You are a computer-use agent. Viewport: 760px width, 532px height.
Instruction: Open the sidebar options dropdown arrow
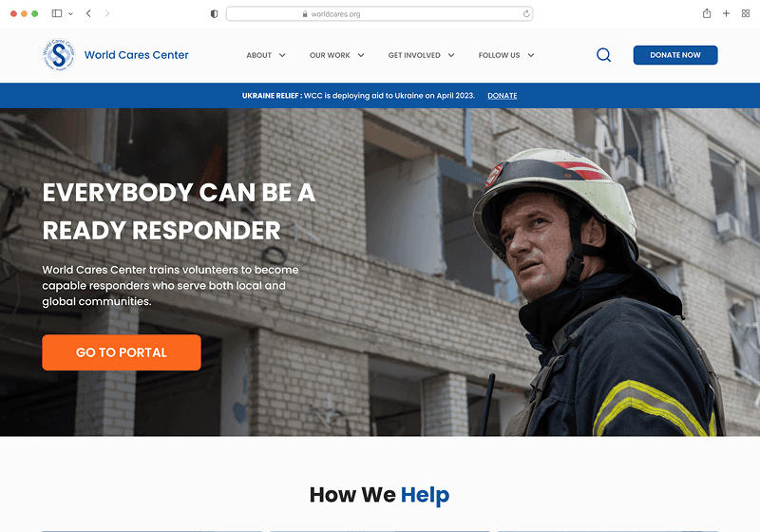click(70, 14)
